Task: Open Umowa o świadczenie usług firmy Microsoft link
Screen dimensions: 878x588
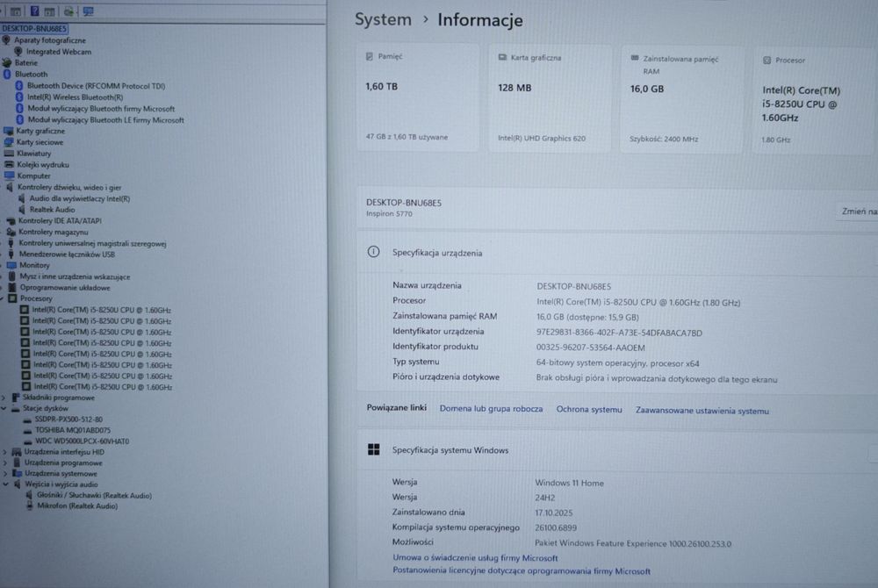Action: coord(475,558)
